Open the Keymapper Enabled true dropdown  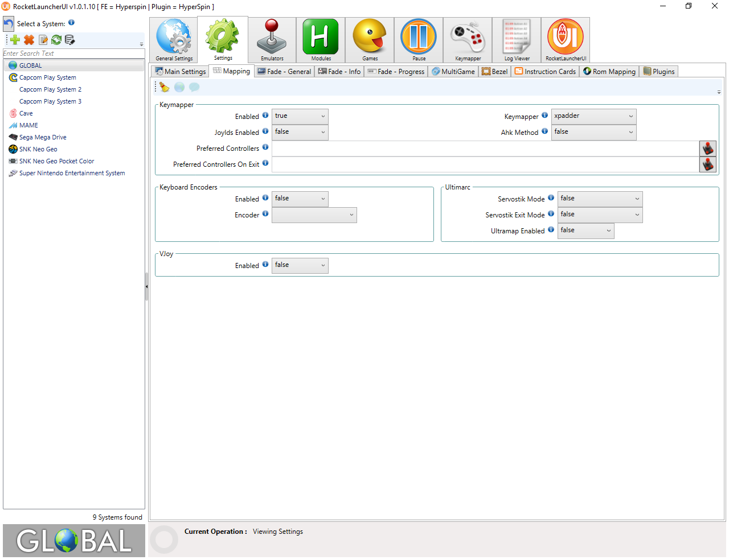(x=300, y=116)
